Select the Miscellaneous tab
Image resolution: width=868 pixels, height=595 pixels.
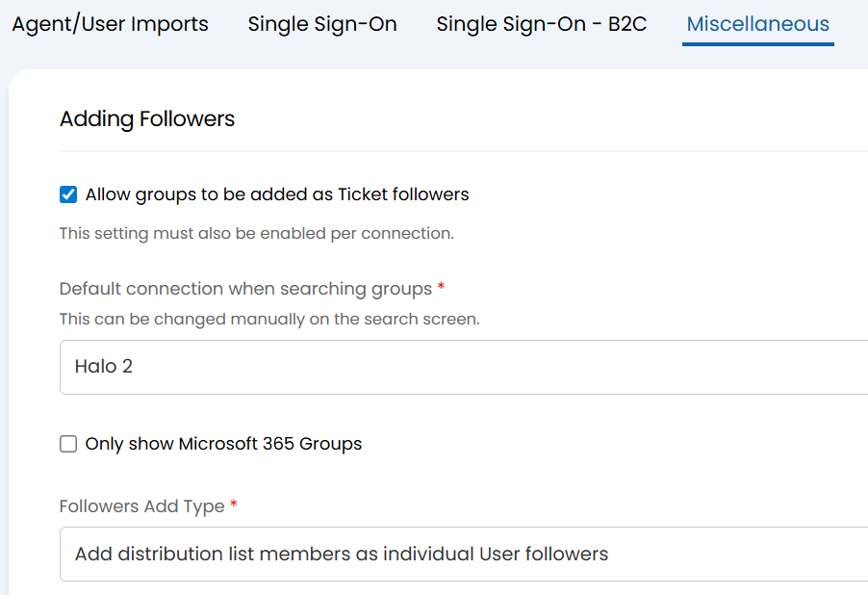(758, 24)
